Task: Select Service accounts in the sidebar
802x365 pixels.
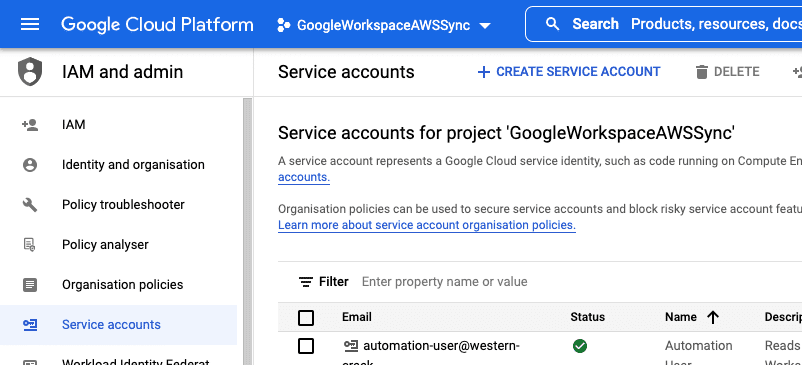Action: tap(119, 325)
